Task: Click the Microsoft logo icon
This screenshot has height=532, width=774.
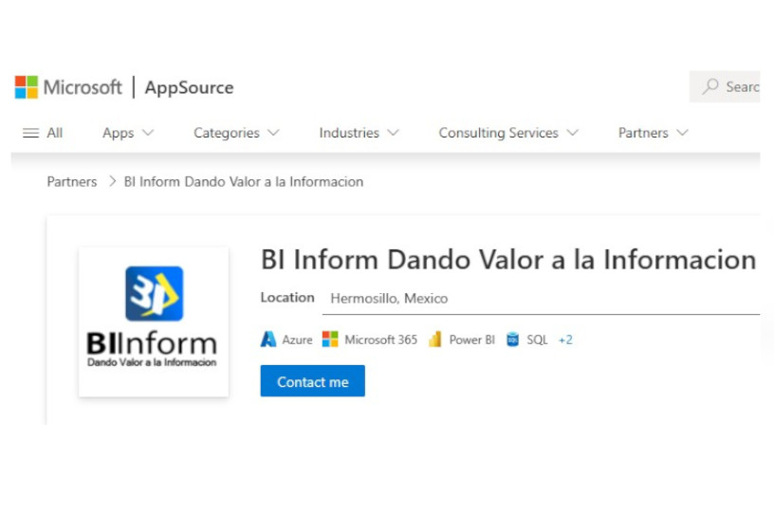Action: 27,87
